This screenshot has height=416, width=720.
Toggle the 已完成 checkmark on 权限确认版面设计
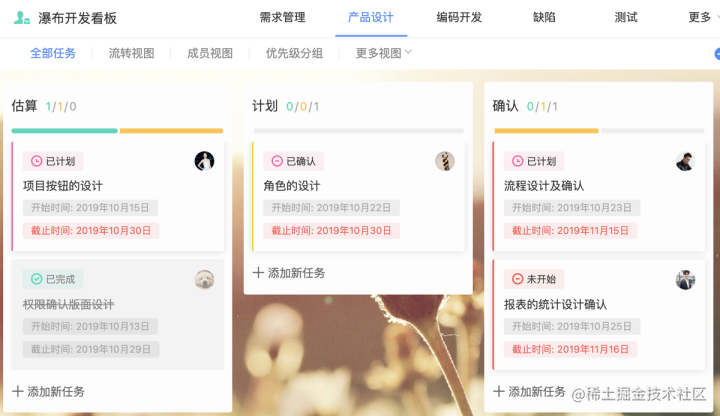click(x=36, y=279)
